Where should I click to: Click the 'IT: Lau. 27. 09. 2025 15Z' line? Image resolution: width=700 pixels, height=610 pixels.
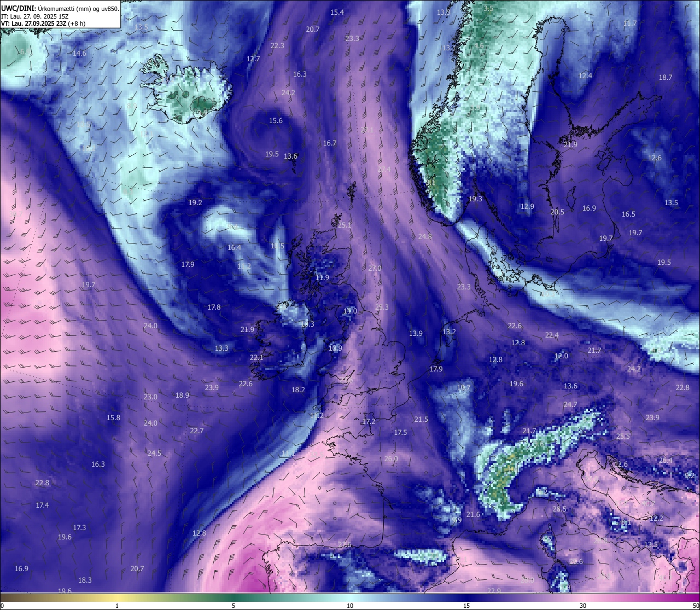pyautogui.click(x=35, y=16)
